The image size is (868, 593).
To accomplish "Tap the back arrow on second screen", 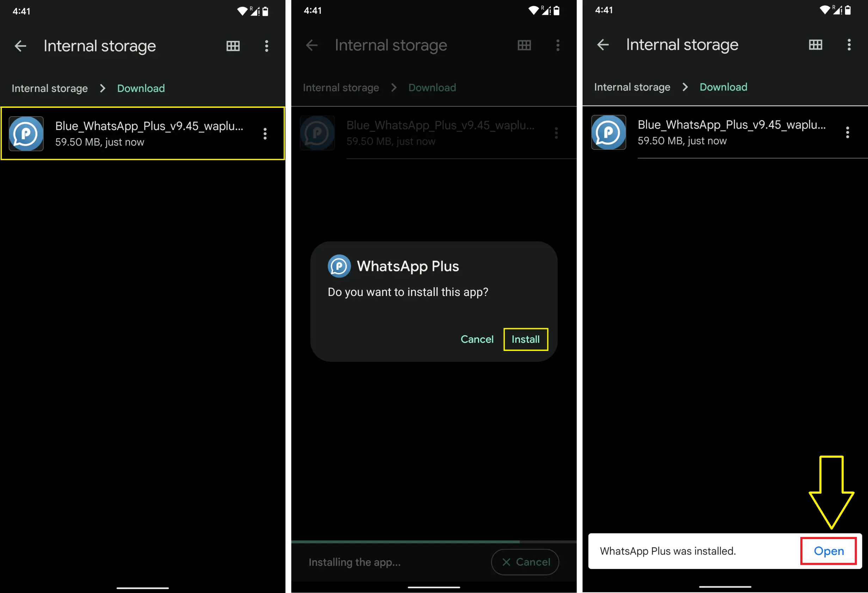I will click(312, 45).
